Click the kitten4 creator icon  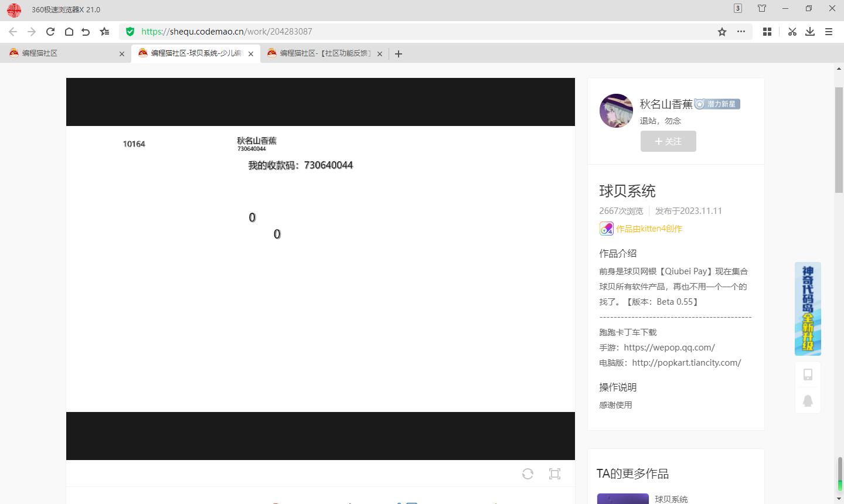click(x=606, y=229)
